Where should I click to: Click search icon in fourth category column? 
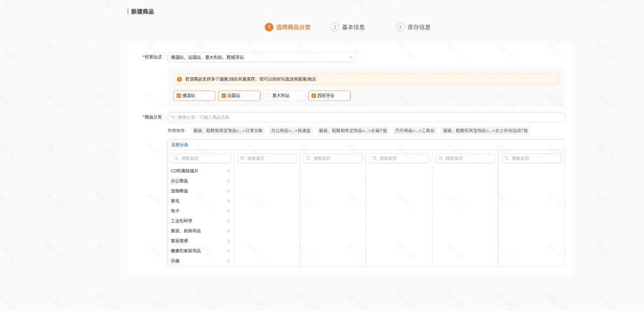pos(374,158)
